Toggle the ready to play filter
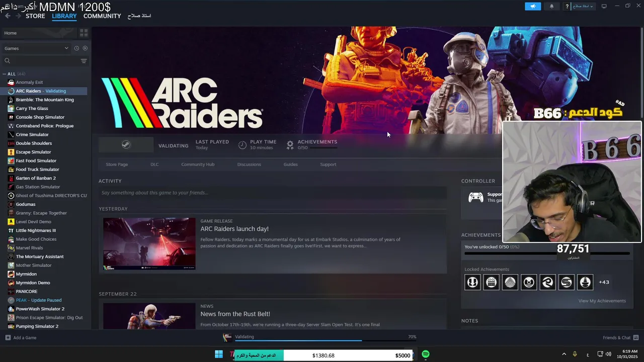The height and width of the screenshot is (362, 644). [x=85, y=48]
